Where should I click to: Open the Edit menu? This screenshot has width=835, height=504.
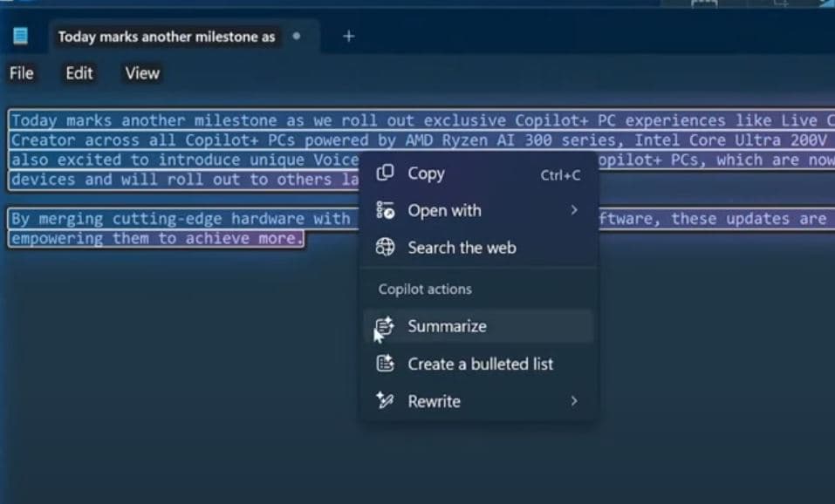tap(79, 73)
